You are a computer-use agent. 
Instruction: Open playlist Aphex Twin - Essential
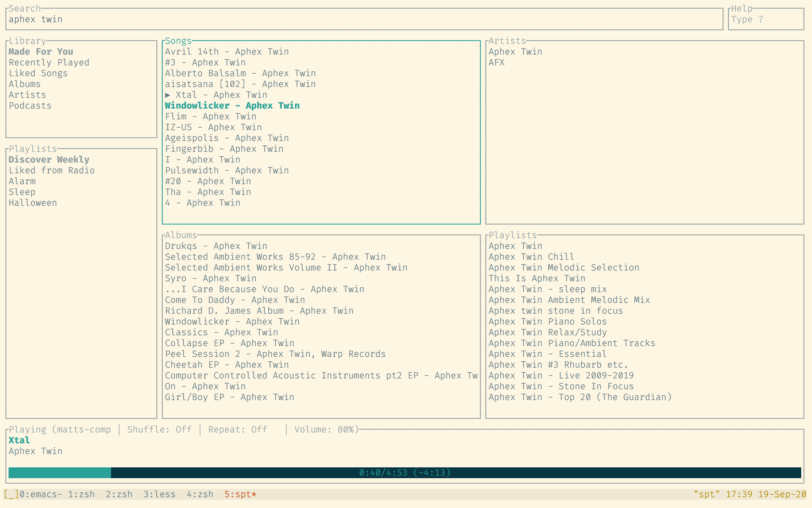pos(547,354)
